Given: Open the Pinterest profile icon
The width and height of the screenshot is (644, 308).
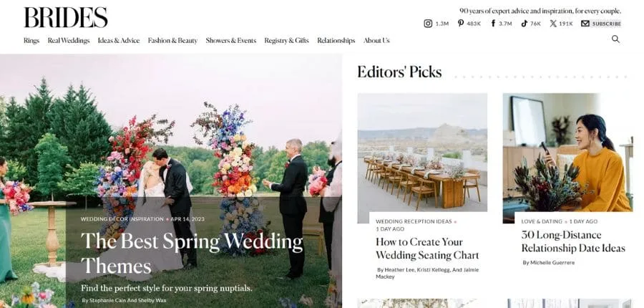Looking at the screenshot, I should (461, 24).
